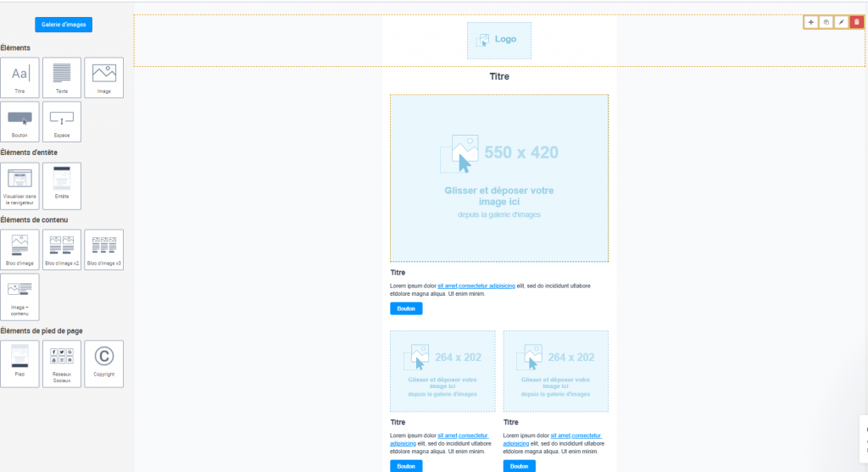This screenshot has height=472, width=868.
Task: Click the 550 x 420 image placeholder
Action: pos(499,178)
